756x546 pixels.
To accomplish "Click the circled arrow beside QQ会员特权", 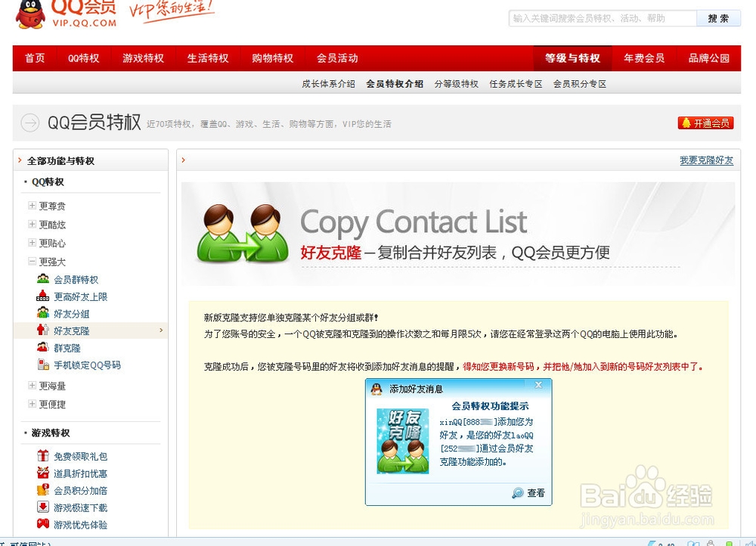I will point(30,123).
